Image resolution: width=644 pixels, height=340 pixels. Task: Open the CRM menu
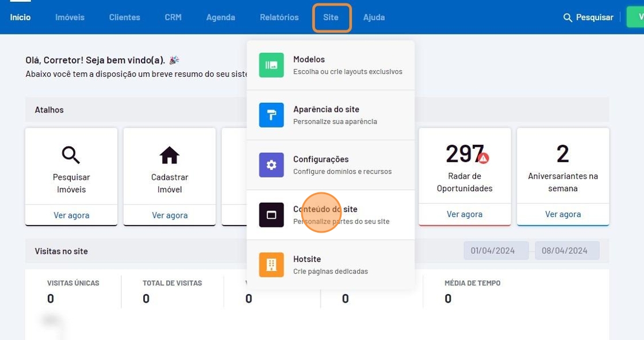coord(173,17)
